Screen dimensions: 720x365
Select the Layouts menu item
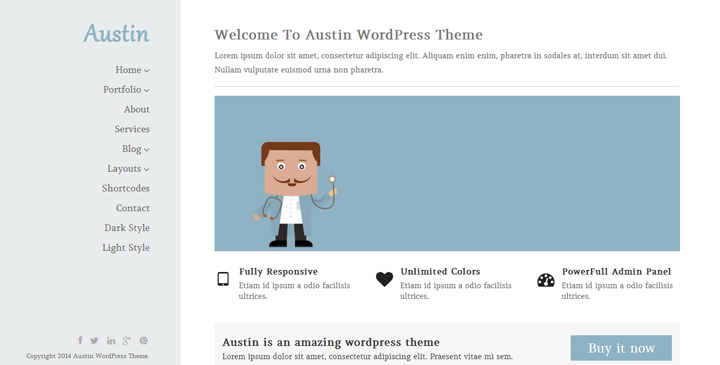[x=124, y=168]
